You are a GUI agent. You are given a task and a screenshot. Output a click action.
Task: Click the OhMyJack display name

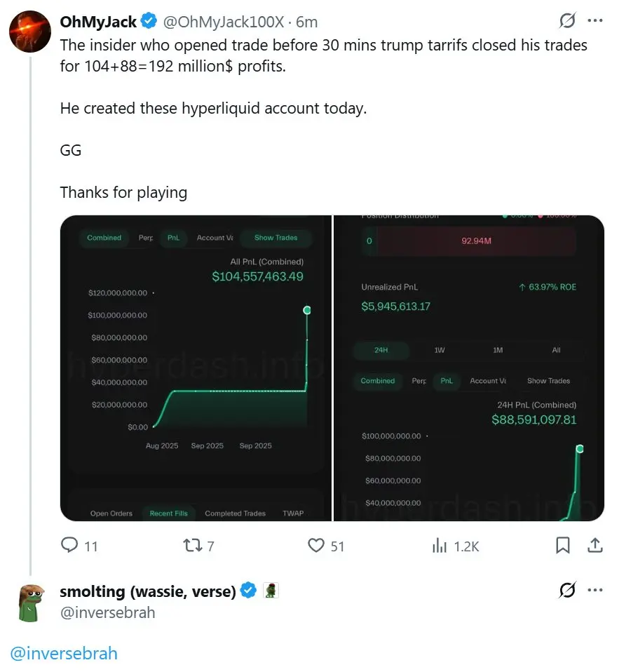pos(98,22)
